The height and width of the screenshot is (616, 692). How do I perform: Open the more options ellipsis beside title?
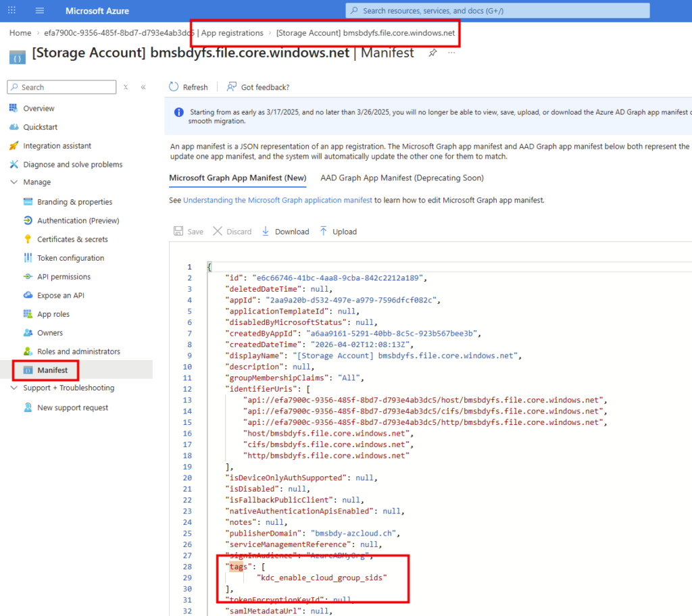(451, 53)
